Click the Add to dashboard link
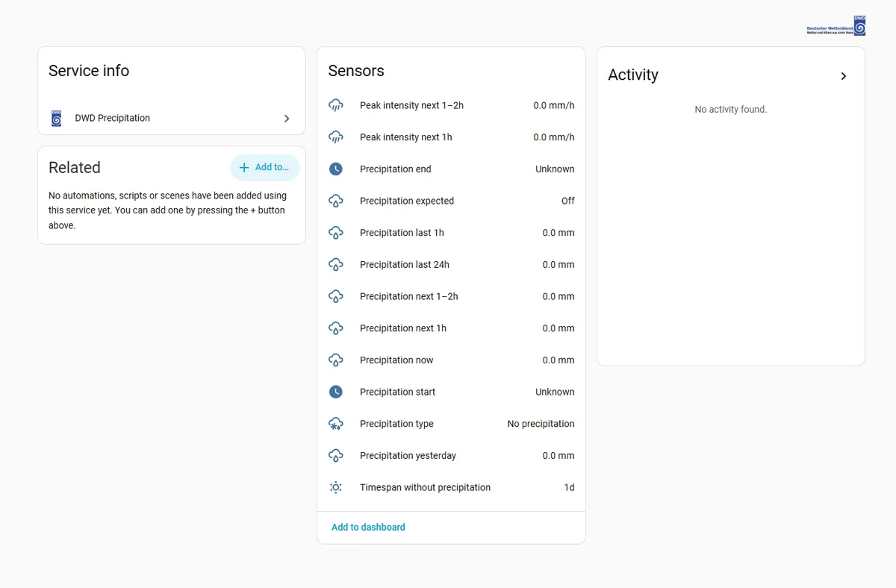896x588 pixels. click(x=368, y=528)
